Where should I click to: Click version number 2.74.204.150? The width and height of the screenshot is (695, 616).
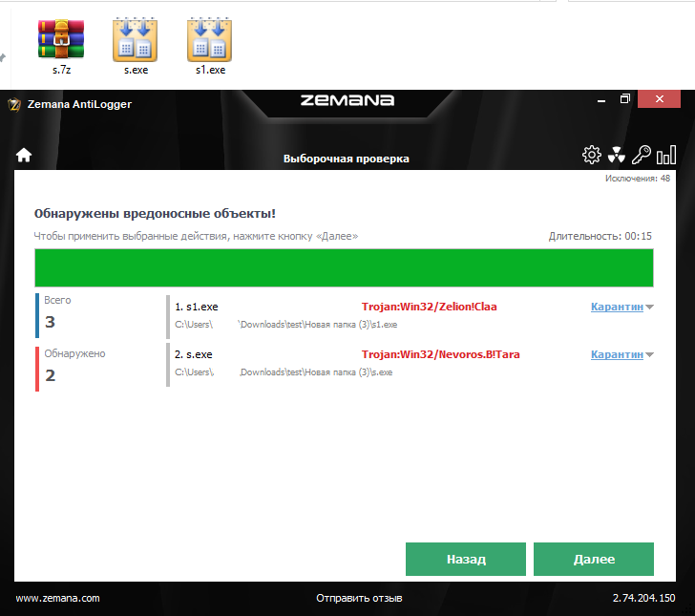tap(643, 598)
